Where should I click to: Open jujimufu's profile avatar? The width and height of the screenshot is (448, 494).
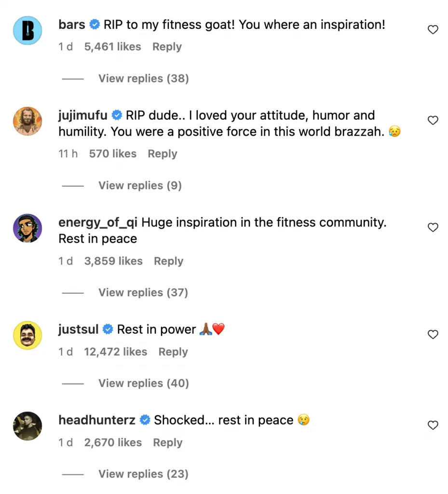click(27, 121)
